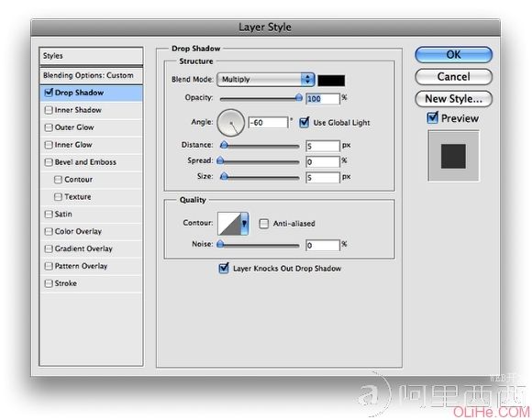The width and height of the screenshot is (532, 420).
Task: Enable the Outer Glow checkbox
Action: tap(49, 127)
